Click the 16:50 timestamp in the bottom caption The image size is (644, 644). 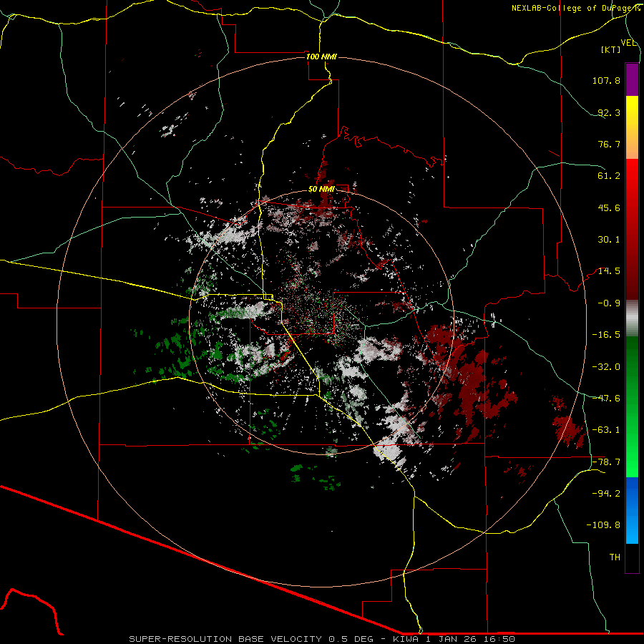tap(499, 639)
